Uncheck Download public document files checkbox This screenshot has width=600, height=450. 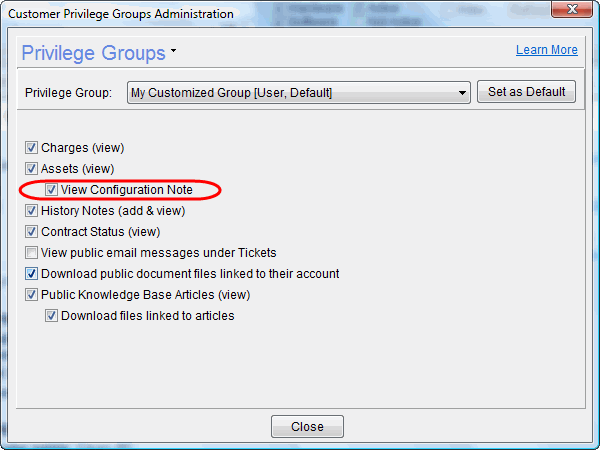[x=32, y=274]
